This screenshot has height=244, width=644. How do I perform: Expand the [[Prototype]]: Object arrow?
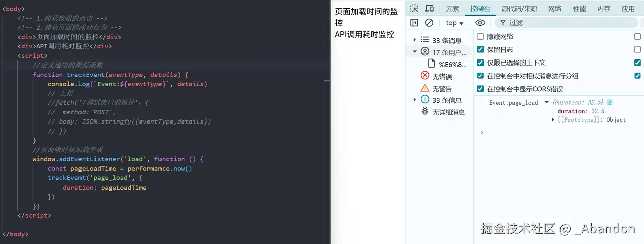pyautogui.click(x=554, y=120)
